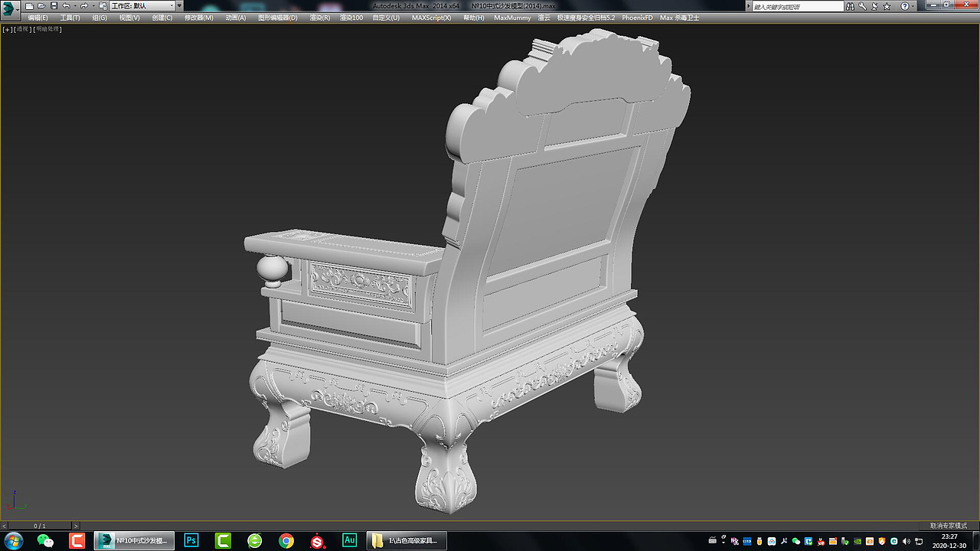980x551 pixels.
Task: Open the 修改器(M) menu
Action: pyautogui.click(x=199, y=18)
